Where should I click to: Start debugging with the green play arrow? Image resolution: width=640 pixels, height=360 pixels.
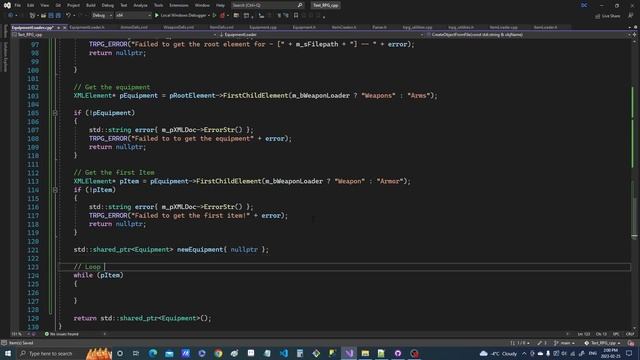coord(157,16)
